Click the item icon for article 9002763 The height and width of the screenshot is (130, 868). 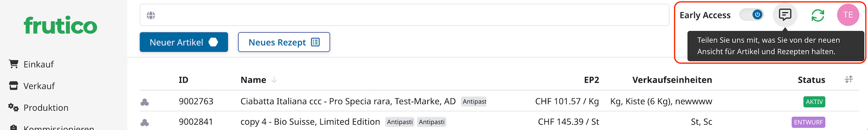pos(145,102)
